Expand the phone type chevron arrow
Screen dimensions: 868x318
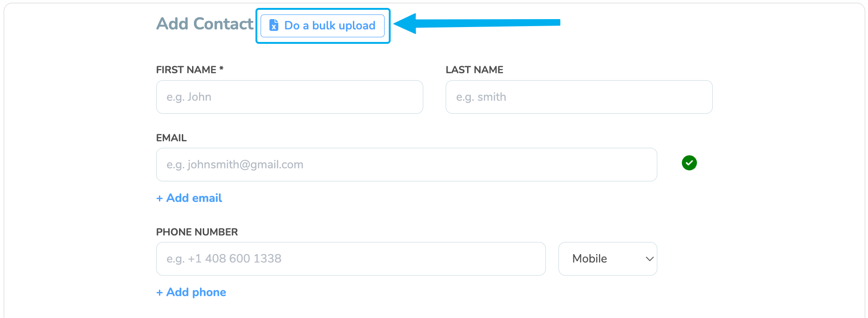pyautogui.click(x=649, y=259)
